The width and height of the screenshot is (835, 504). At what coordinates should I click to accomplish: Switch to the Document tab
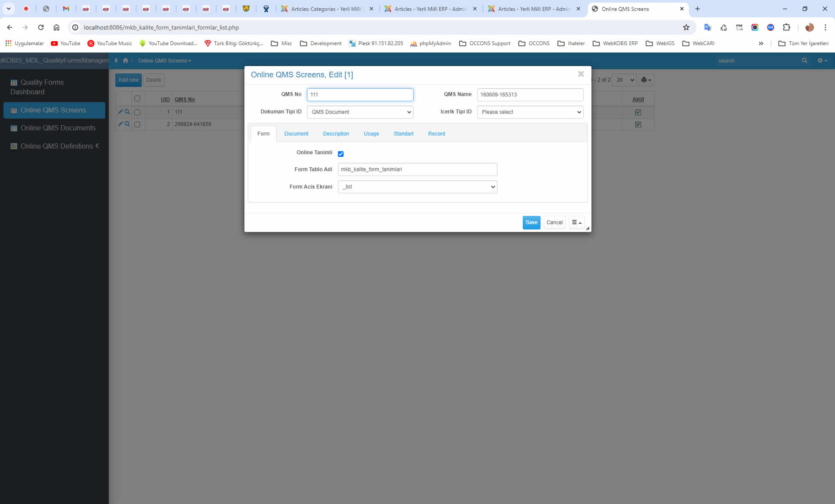pyautogui.click(x=296, y=134)
